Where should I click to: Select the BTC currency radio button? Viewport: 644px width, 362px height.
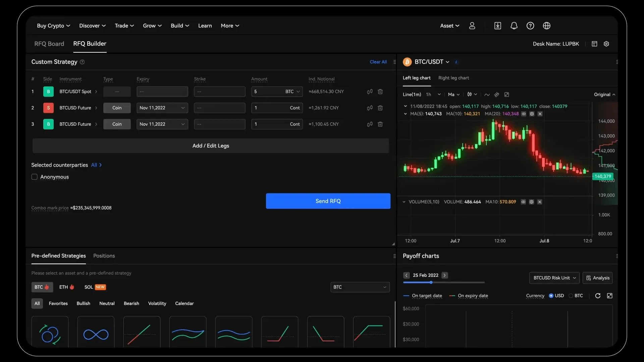coord(571,296)
